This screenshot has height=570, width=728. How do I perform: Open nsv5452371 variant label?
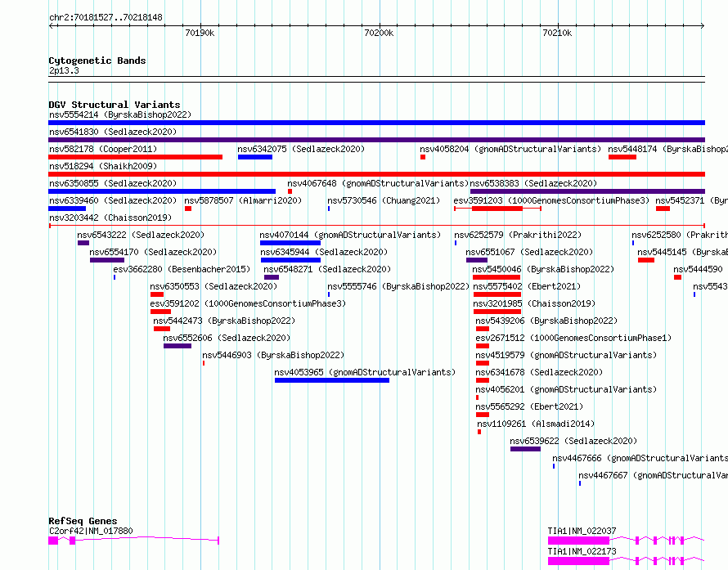click(x=691, y=200)
